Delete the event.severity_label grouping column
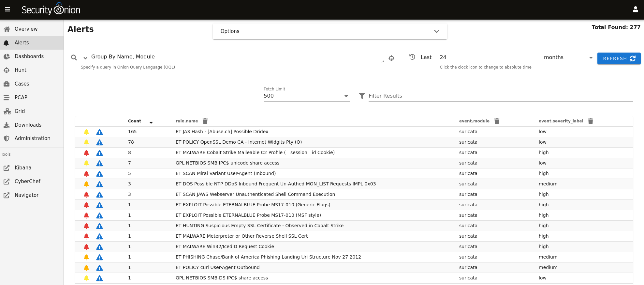 pyautogui.click(x=590, y=121)
